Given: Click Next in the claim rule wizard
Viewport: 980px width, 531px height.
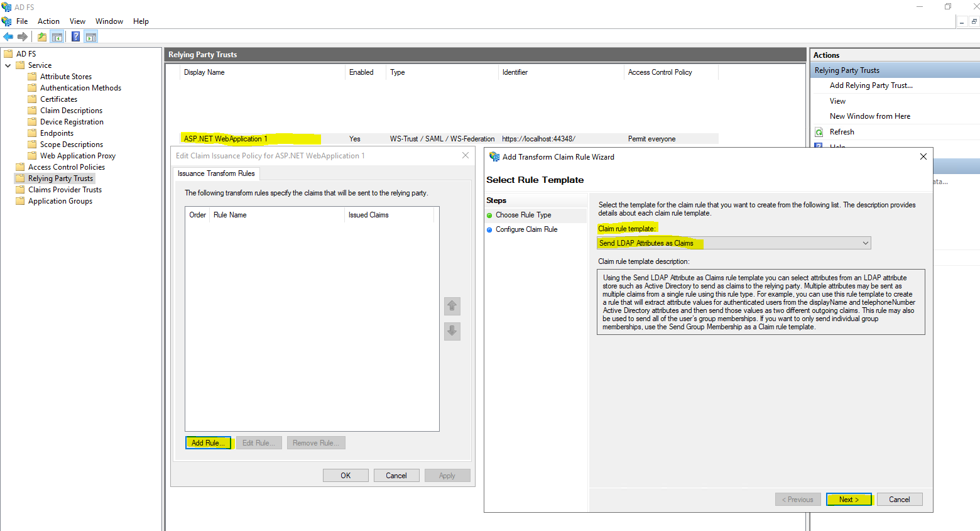Looking at the screenshot, I should point(849,499).
